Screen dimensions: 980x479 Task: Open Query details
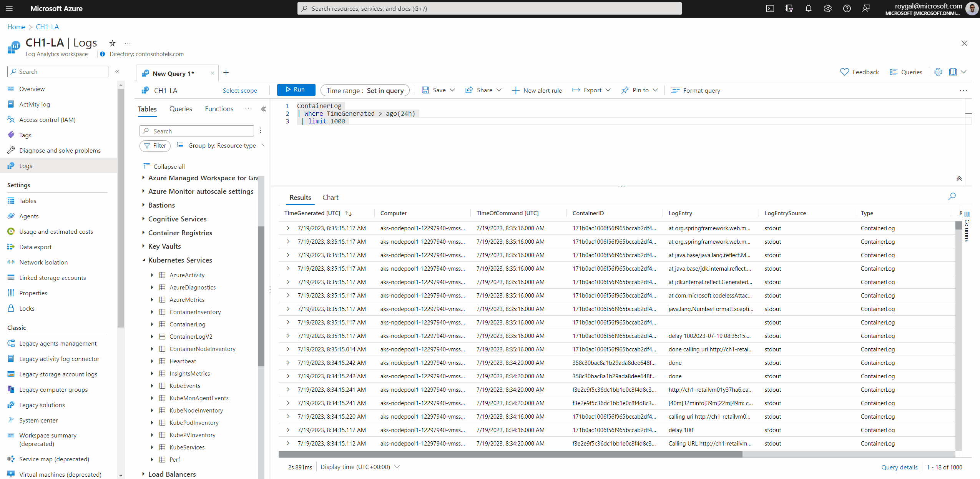(x=899, y=467)
